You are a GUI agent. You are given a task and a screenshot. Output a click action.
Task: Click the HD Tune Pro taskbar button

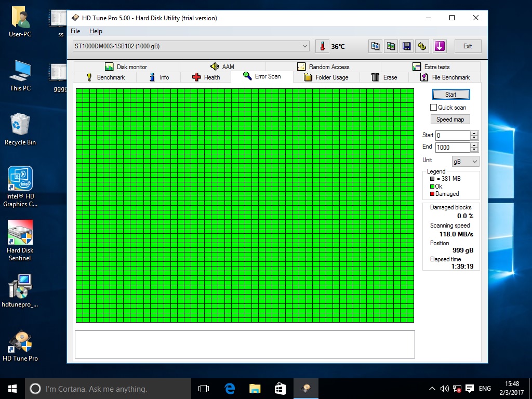[x=305, y=389]
